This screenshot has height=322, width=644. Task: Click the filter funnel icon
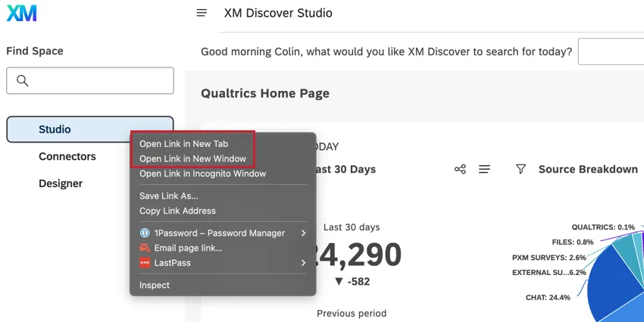pyautogui.click(x=521, y=169)
